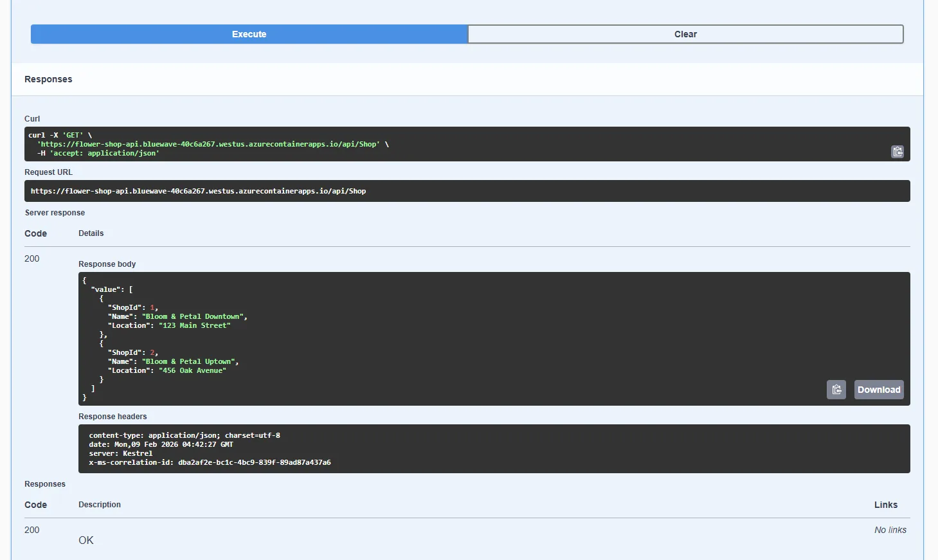Click the "Response headers" label
The image size is (938, 560).
point(113,417)
